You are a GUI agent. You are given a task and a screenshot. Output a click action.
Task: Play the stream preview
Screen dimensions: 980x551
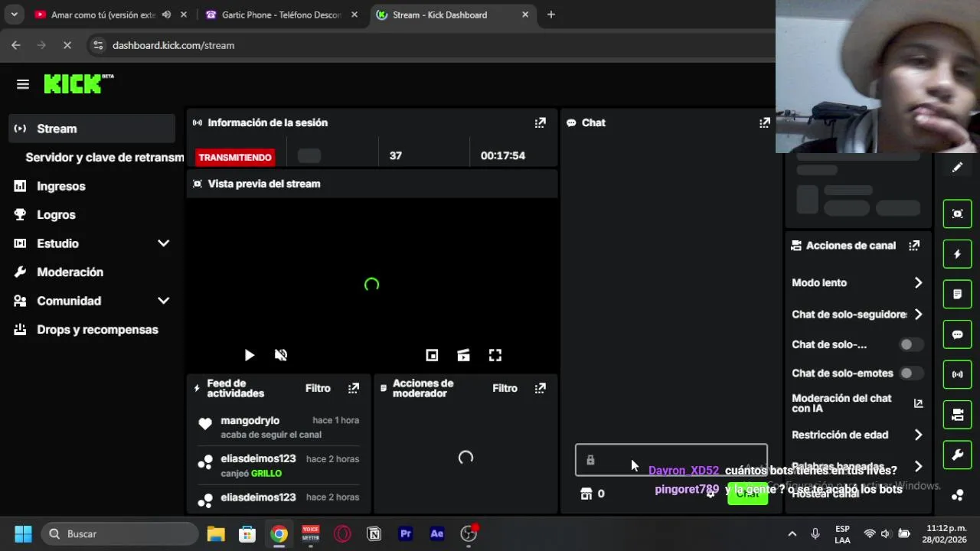249,355
